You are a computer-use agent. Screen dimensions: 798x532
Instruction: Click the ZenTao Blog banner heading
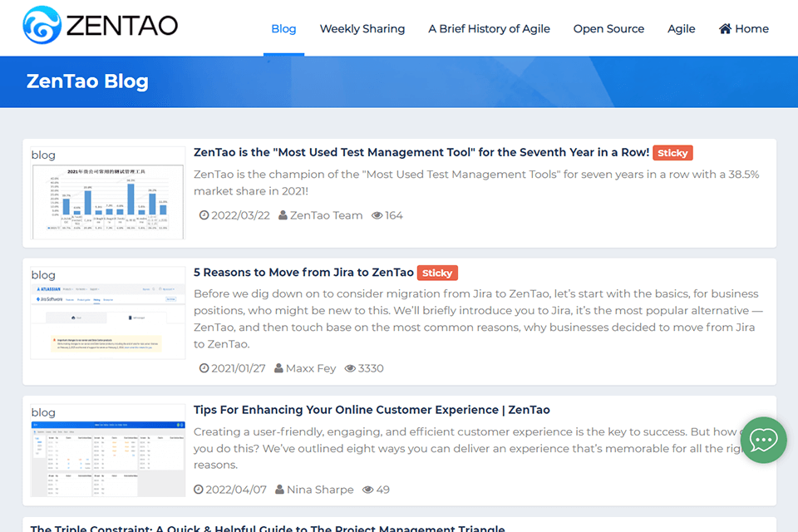coord(87,81)
